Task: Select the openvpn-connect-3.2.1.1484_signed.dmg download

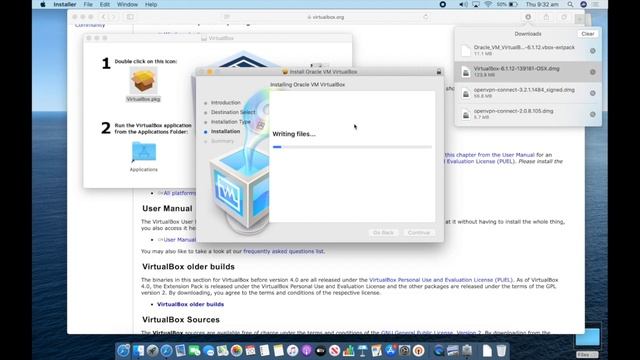Action: pos(528,93)
